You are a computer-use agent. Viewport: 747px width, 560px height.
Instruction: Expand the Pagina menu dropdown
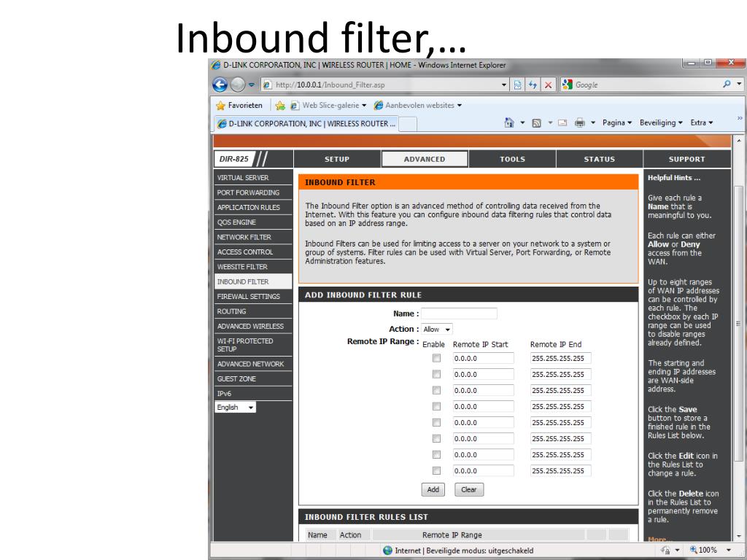pos(617,122)
